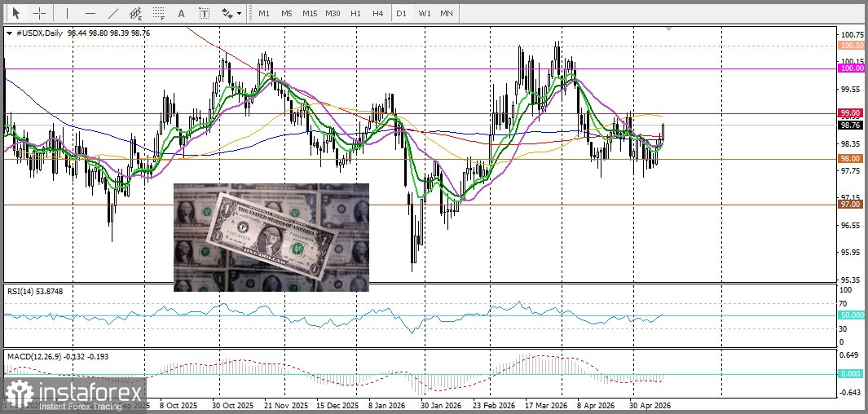Click the 95.95 price scale value

[x=852, y=253]
